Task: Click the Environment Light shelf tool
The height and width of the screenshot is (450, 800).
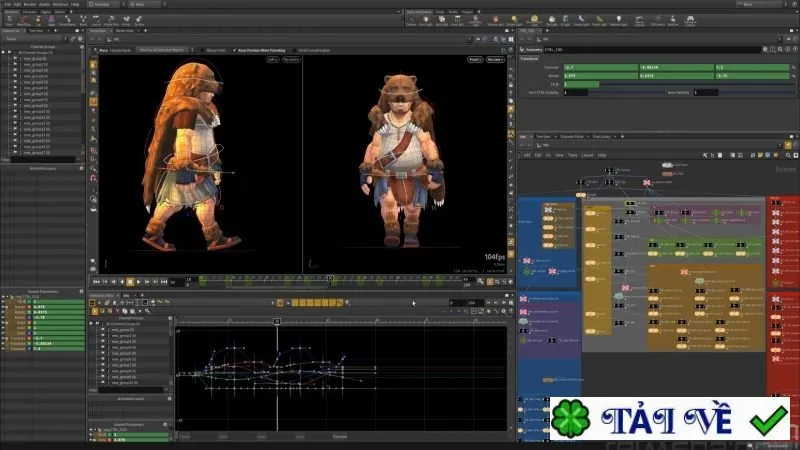Action: (x=534, y=21)
